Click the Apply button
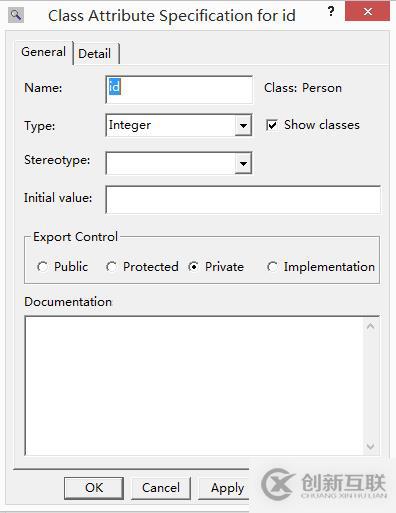This screenshot has width=396, height=513. tap(224, 488)
